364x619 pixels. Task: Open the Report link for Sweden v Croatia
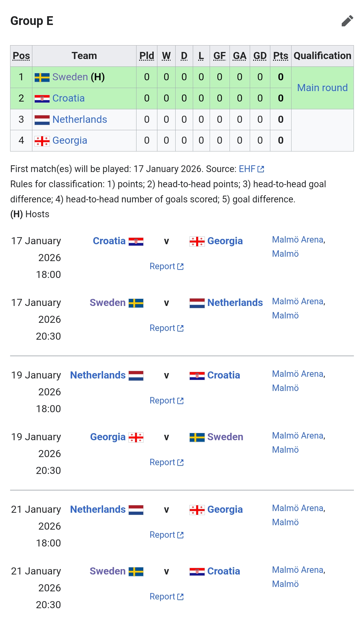tap(162, 597)
